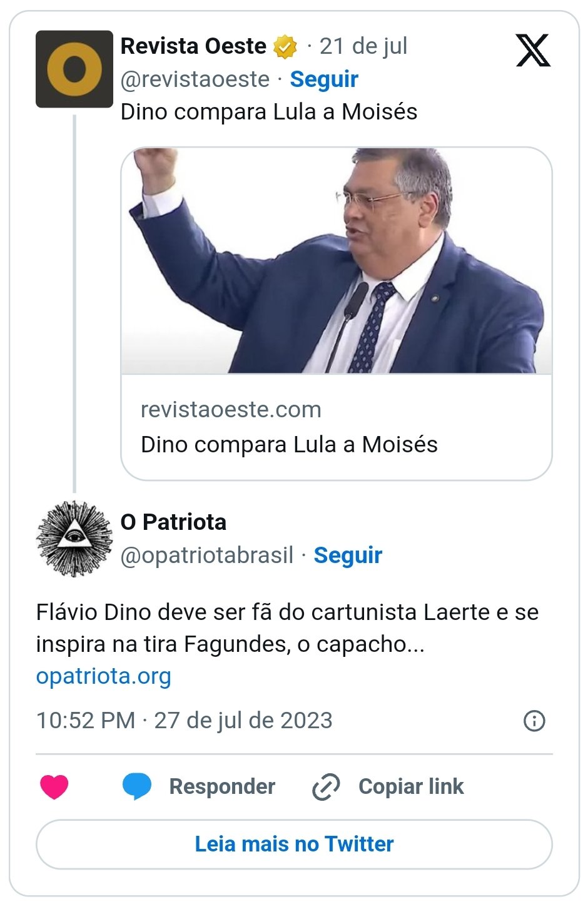Open O Patriota profile avatar
Viewport: 588px width, 904px height.
pyautogui.click(x=74, y=538)
